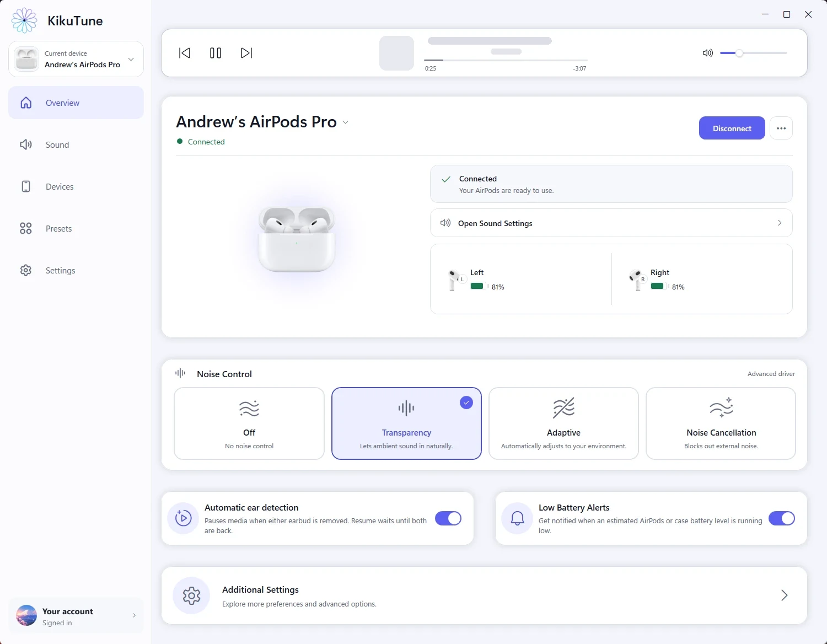Screen dimensions: 827x644
Task: Click the album art thumbnail
Action: (x=396, y=53)
